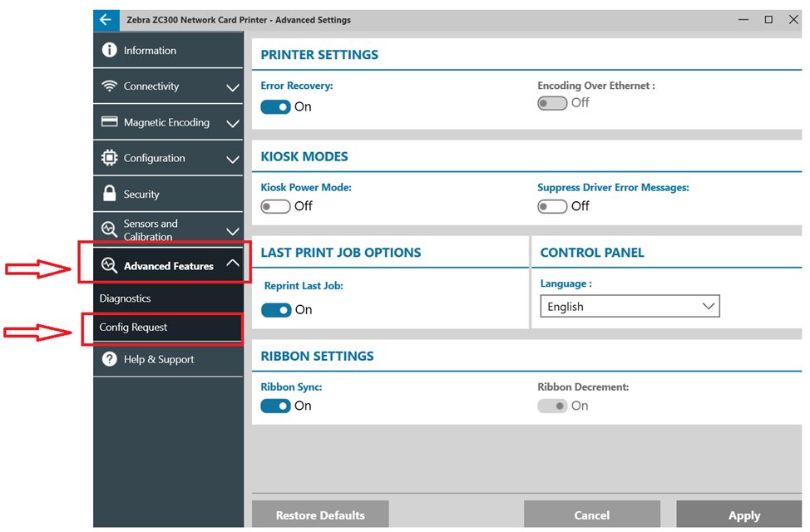
Task: Click the Magnetic Encoding card icon
Action: 109,122
